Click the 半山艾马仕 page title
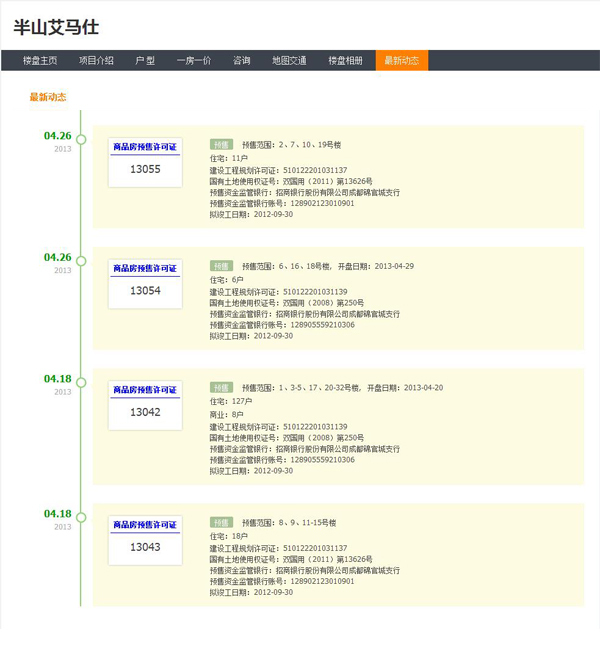This screenshot has height=650, width=600. (56, 26)
